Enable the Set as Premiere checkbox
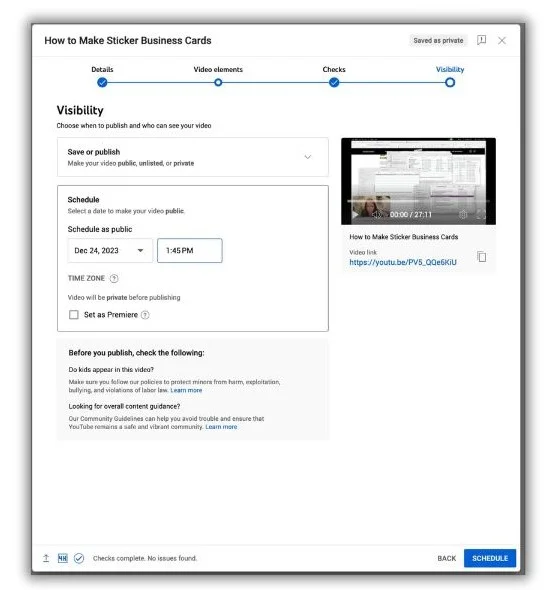This screenshot has height=590, width=558. tap(74, 315)
